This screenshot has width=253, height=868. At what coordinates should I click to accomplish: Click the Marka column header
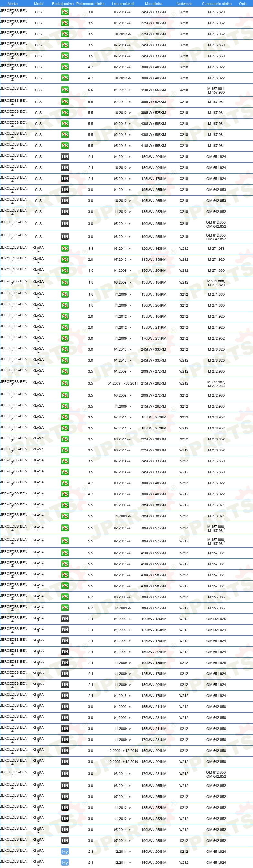[13, 3]
